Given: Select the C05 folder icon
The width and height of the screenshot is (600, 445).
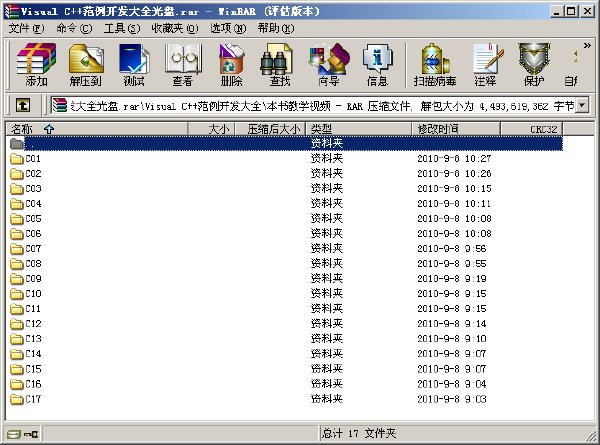Looking at the screenshot, I should (x=16, y=218).
